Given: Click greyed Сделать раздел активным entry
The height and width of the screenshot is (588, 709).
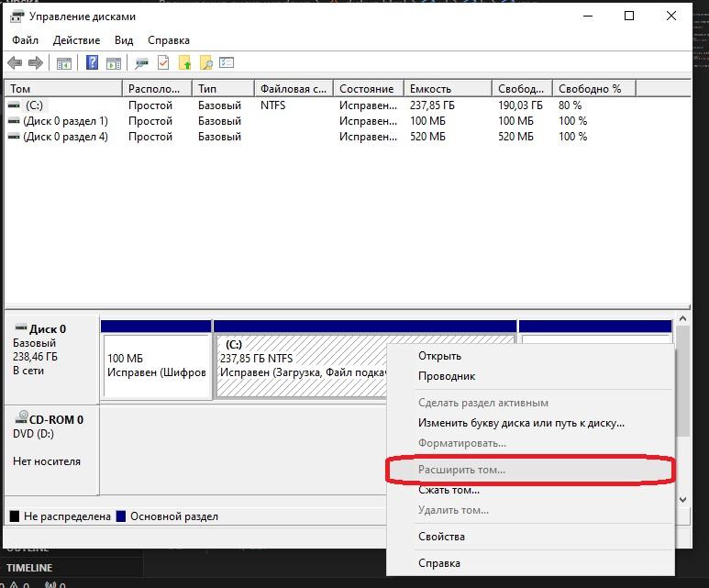Looking at the screenshot, I should coord(530,403).
